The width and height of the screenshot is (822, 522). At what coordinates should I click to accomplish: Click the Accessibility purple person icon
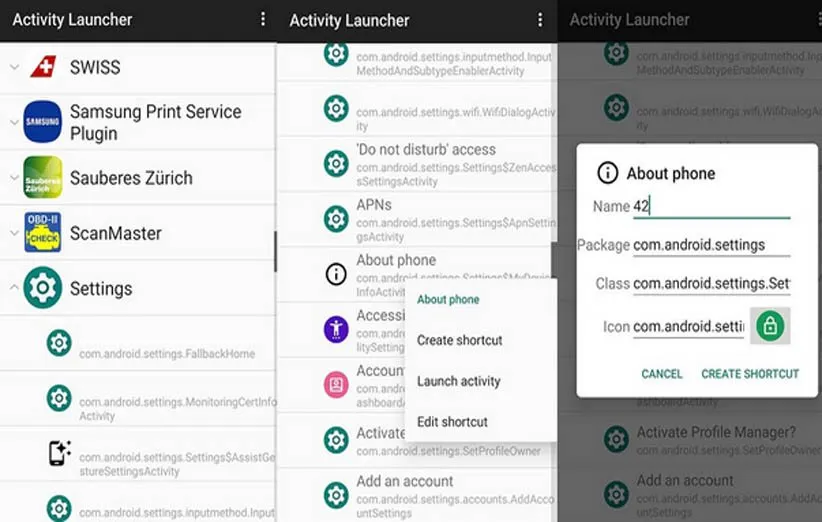point(336,328)
